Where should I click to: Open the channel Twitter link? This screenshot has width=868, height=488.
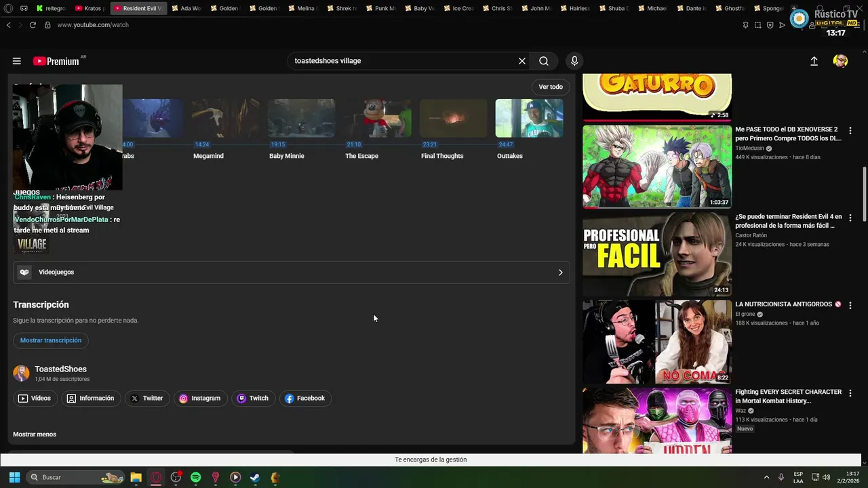(147, 399)
